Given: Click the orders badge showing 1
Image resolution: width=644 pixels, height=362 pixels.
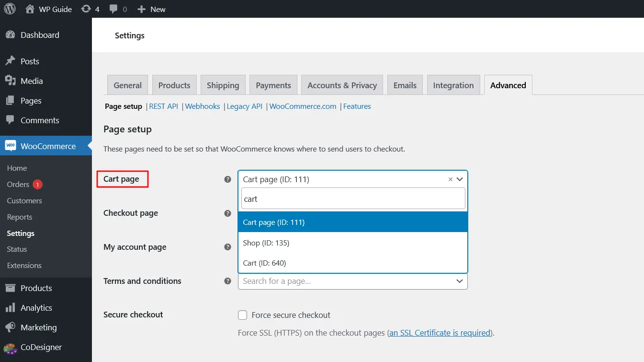Looking at the screenshot, I should point(38,185).
